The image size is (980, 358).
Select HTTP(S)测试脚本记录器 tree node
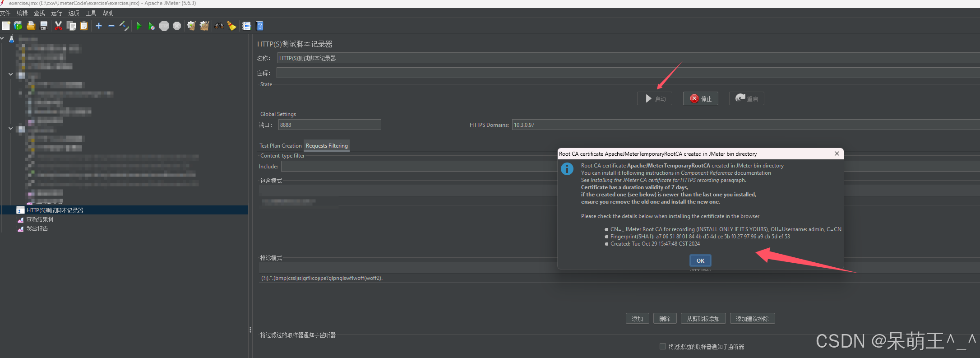point(55,210)
